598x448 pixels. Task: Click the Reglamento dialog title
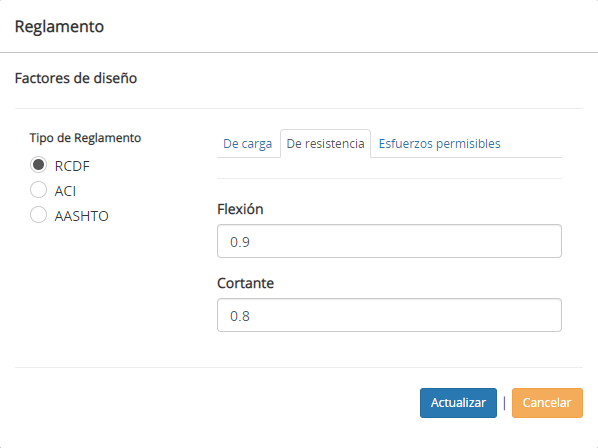pyautogui.click(x=59, y=26)
